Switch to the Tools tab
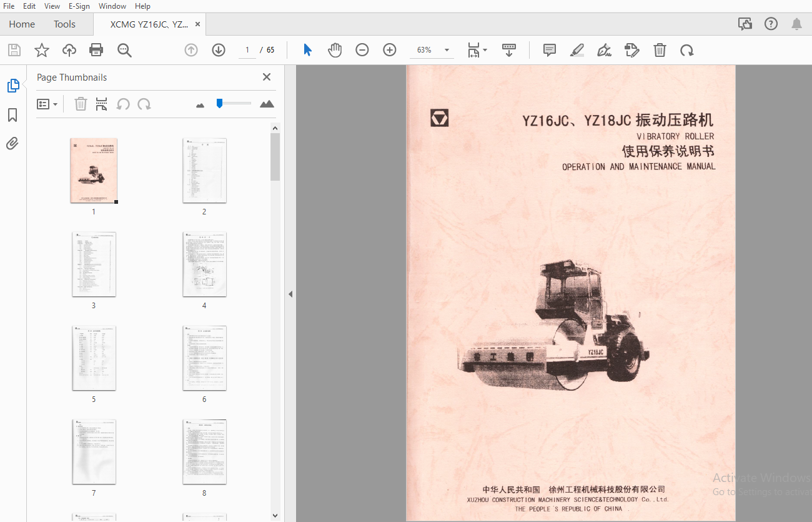 [64, 24]
